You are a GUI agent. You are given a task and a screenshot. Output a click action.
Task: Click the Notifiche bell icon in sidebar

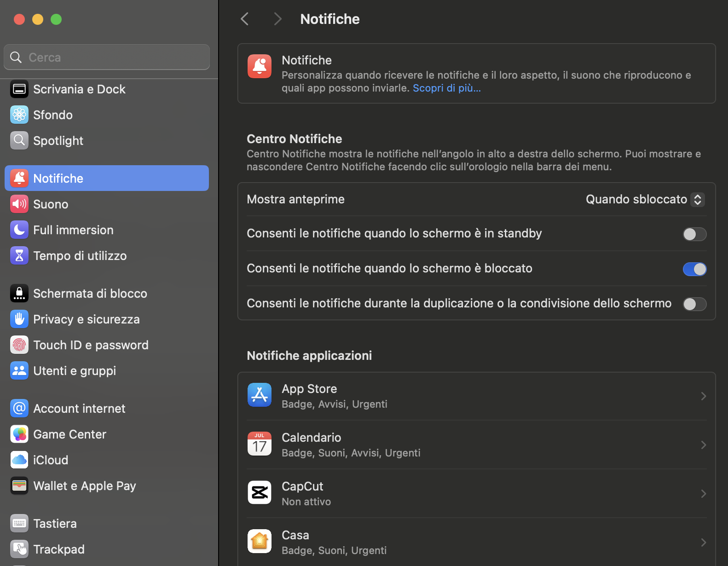tap(19, 179)
